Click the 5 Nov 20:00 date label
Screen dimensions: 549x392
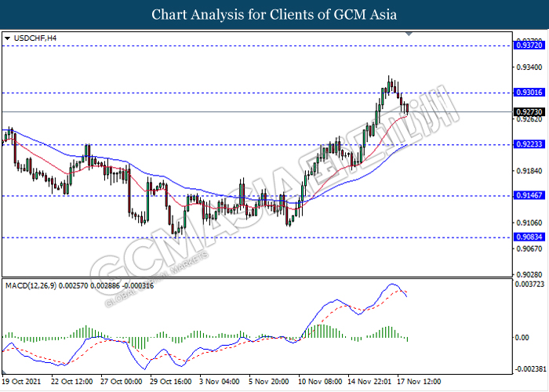[269, 382]
